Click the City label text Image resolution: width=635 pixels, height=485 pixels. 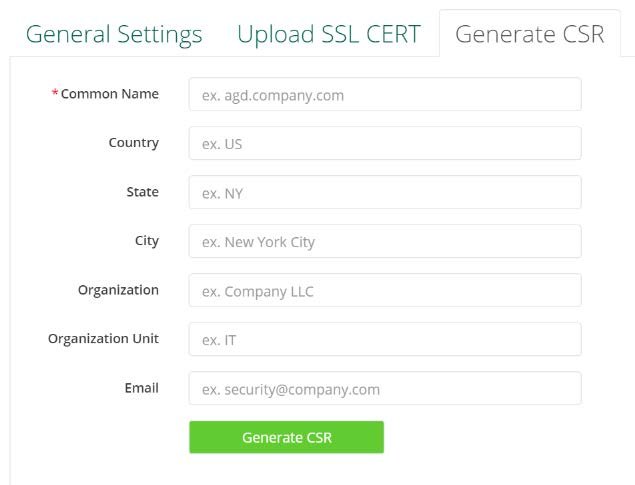tap(146, 241)
